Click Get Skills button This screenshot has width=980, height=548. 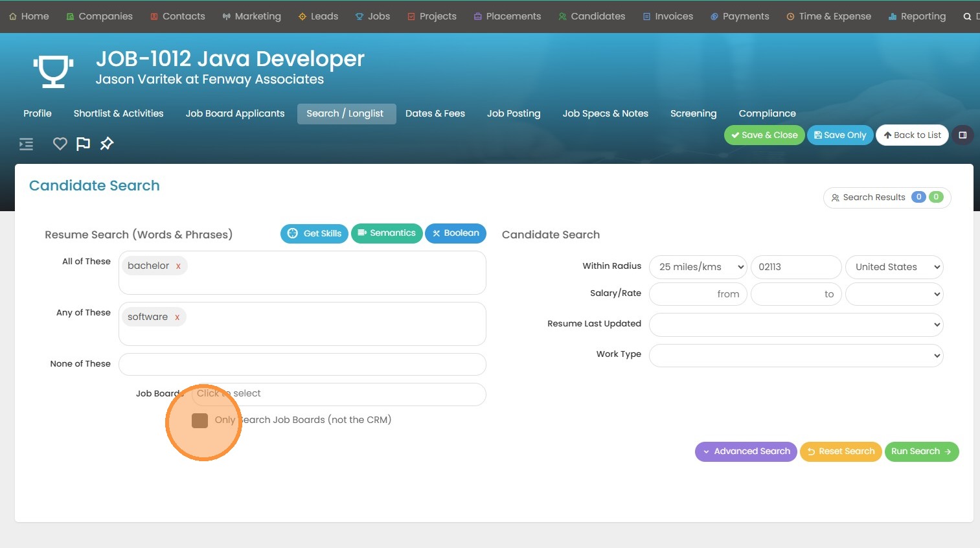click(x=314, y=233)
